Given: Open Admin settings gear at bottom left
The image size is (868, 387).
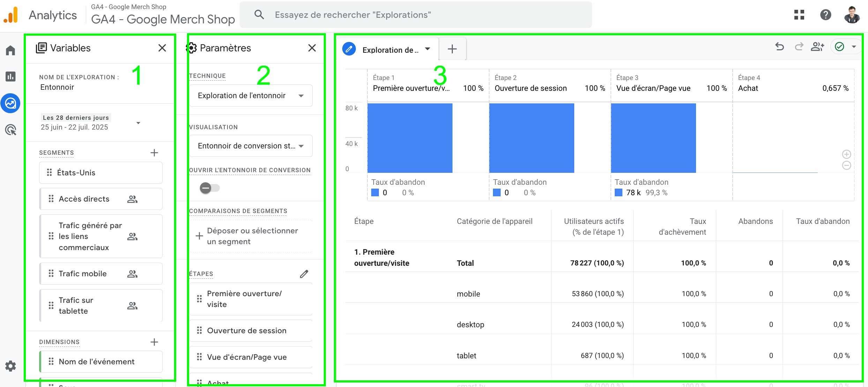Looking at the screenshot, I should [10, 366].
